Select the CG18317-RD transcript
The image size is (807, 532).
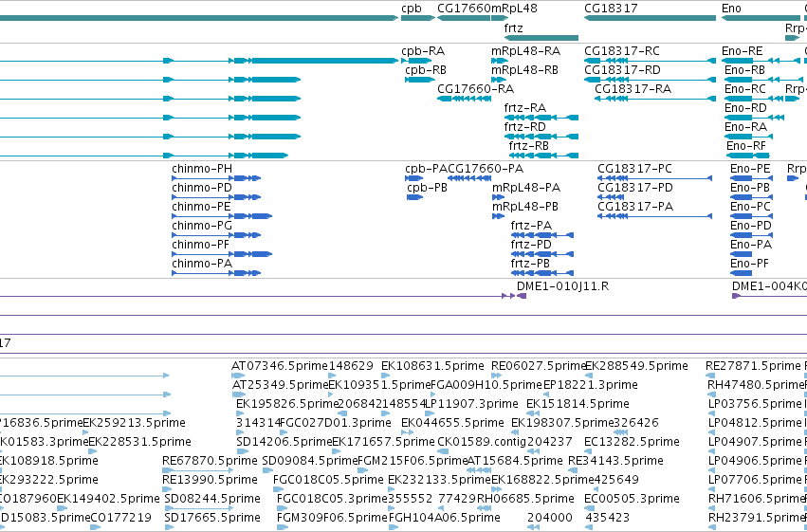[650, 80]
